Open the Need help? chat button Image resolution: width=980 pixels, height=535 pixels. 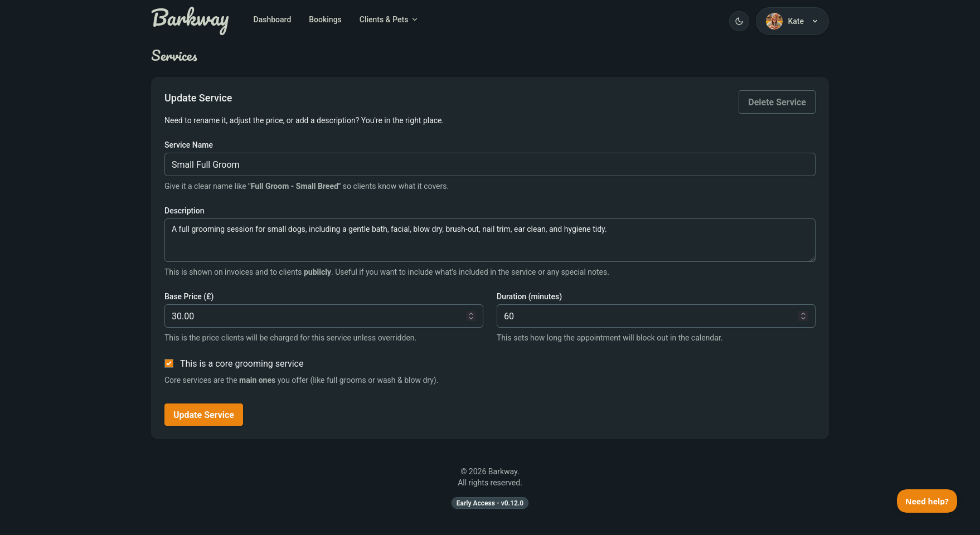click(x=926, y=501)
